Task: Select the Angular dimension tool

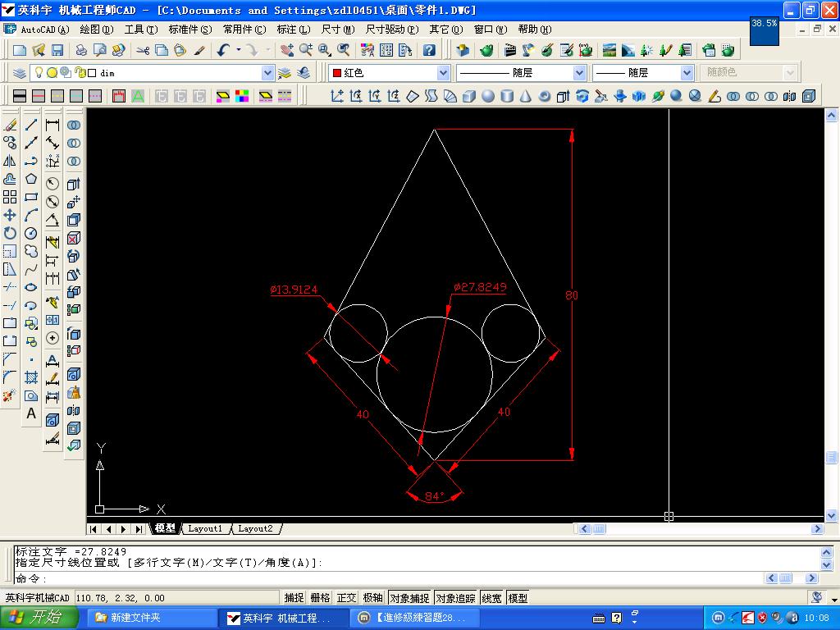Action: pos(52,220)
